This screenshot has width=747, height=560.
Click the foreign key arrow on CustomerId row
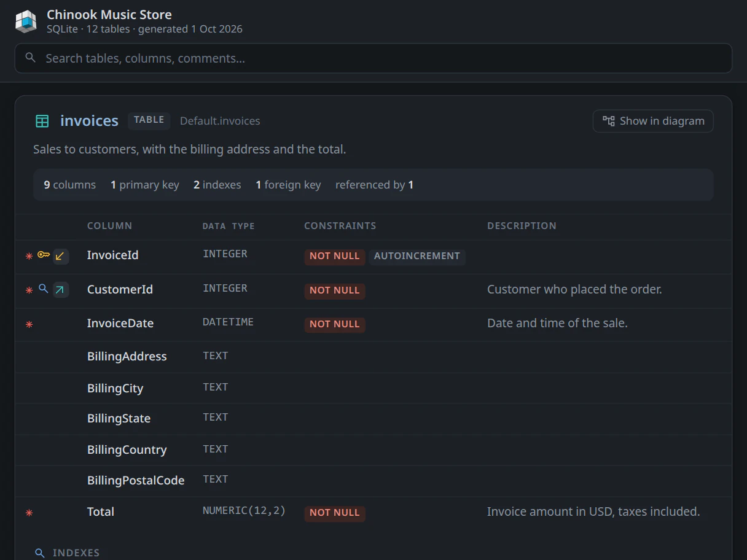[60, 290]
